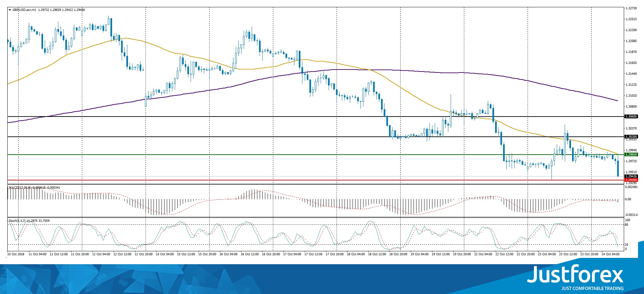Click the 18 Oct 04:00 time label
This screenshot has height=294, width=644.
point(356,254)
